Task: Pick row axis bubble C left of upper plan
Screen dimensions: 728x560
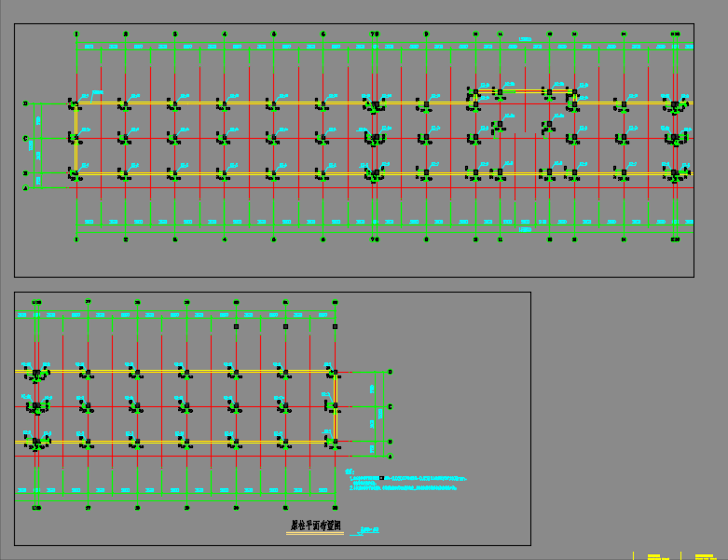Action: click(25, 139)
